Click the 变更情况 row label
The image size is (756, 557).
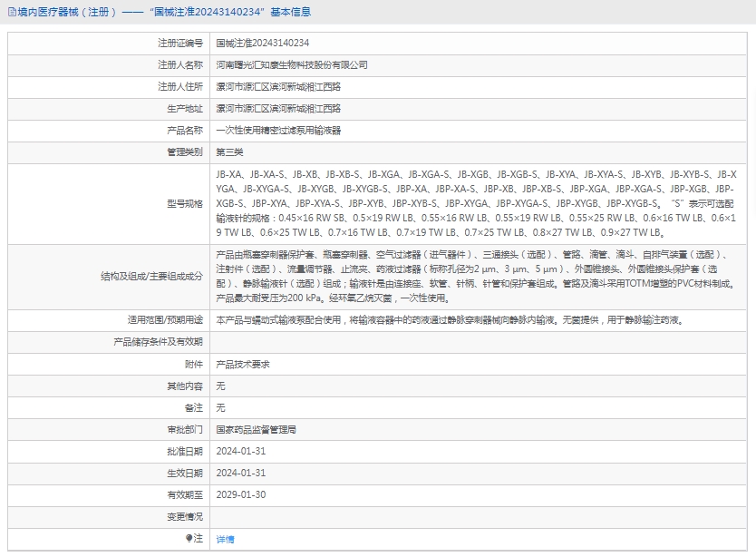click(x=185, y=516)
